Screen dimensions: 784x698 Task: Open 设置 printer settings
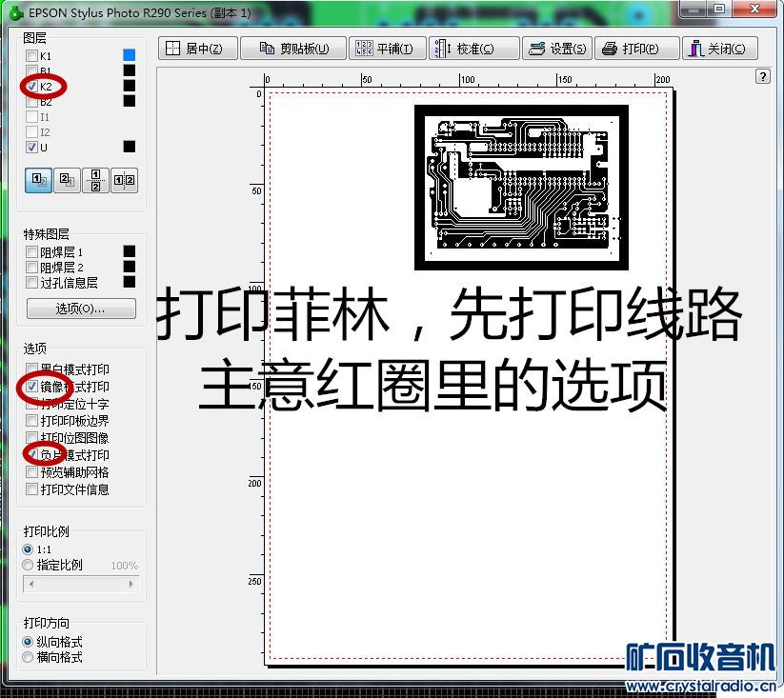pyautogui.click(x=557, y=49)
